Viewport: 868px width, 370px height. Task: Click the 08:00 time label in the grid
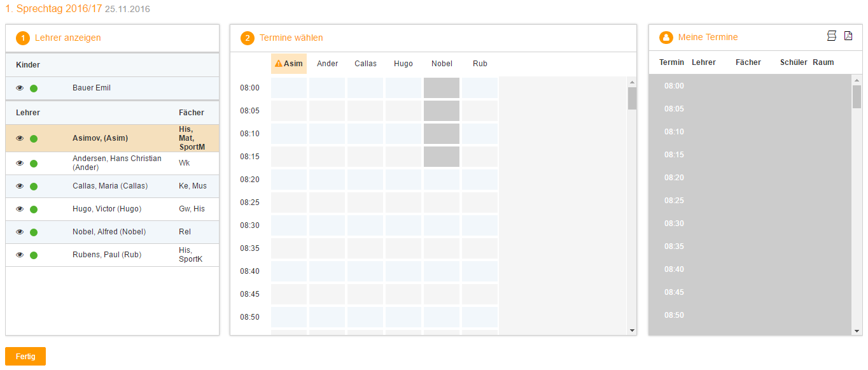250,88
